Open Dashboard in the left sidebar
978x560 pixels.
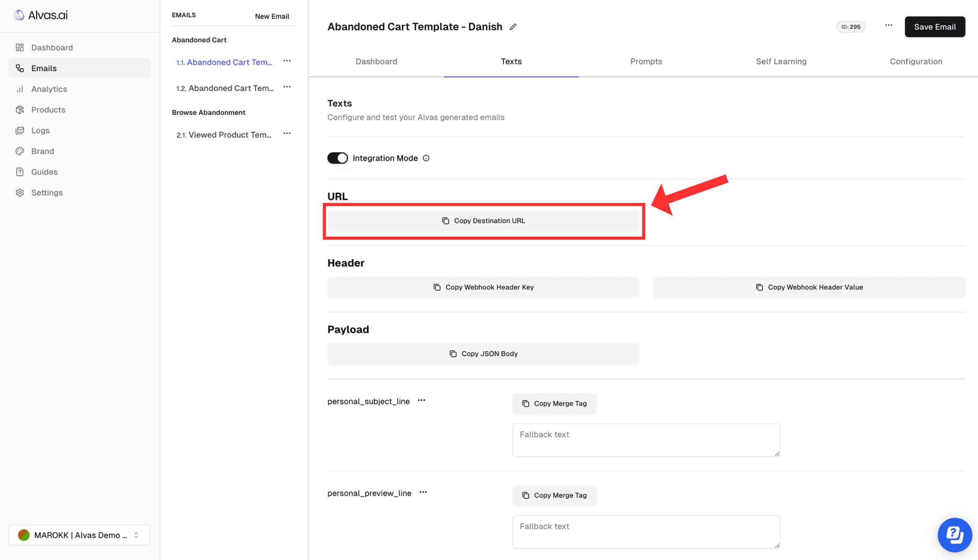coord(79,47)
